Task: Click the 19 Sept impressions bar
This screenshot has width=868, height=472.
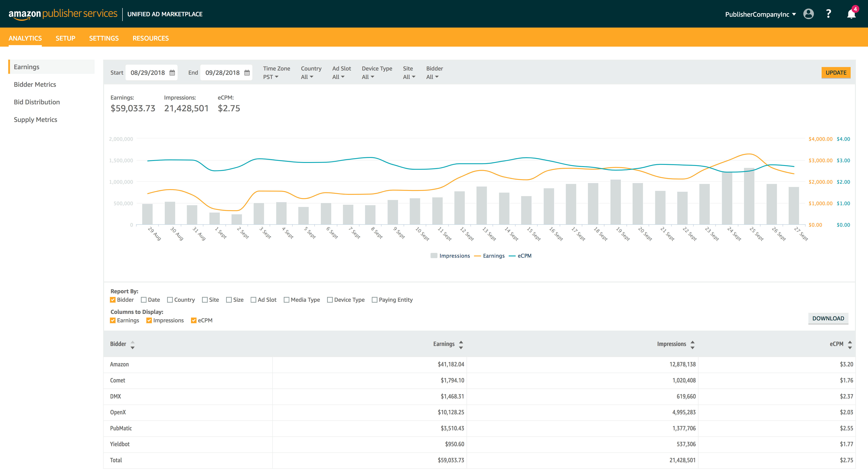Action: [615, 202]
